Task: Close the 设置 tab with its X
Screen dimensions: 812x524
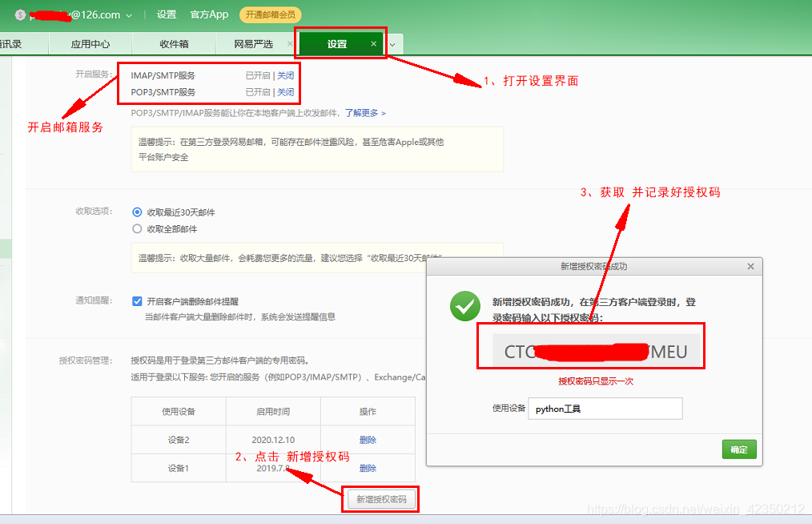Action: coord(373,44)
